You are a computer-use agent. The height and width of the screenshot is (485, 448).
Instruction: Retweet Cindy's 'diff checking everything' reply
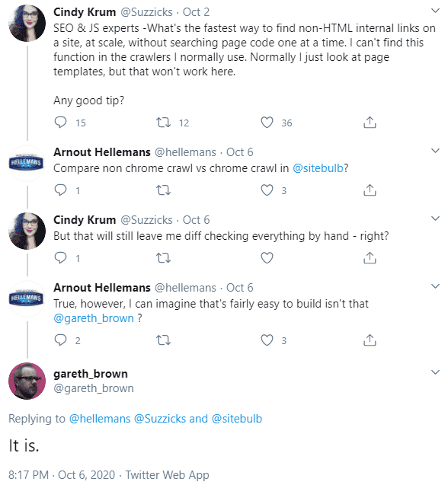tap(163, 257)
